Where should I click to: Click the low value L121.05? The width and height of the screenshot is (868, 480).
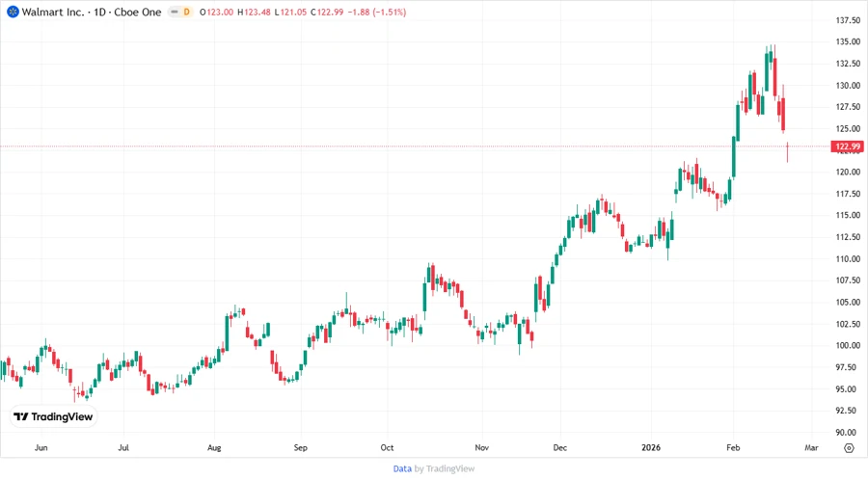point(290,12)
